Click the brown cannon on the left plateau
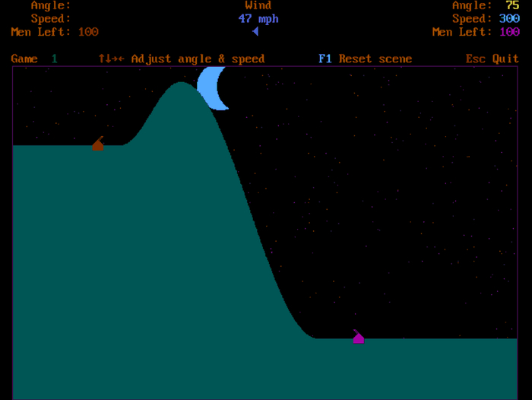The image size is (532, 400). pos(97,144)
